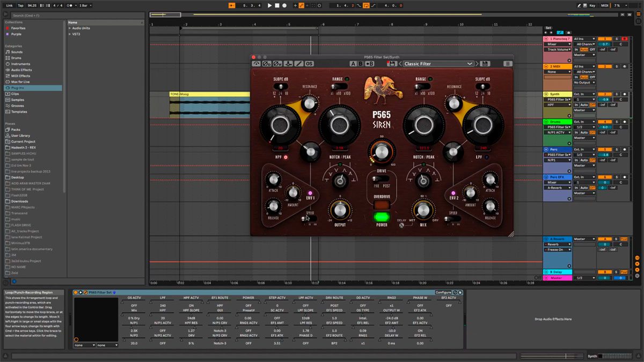Open the Desktop folder in Places
644x362 pixels.
(18, 177)
